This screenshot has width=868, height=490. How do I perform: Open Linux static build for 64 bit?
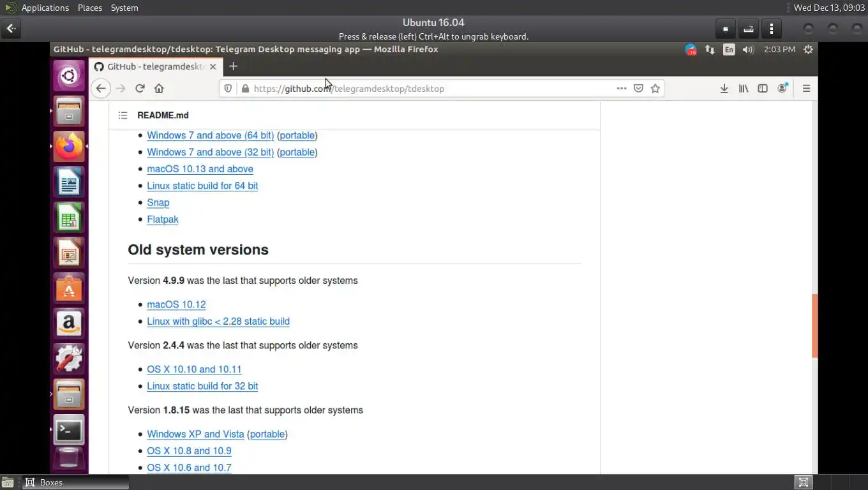(x=202, y=186)
